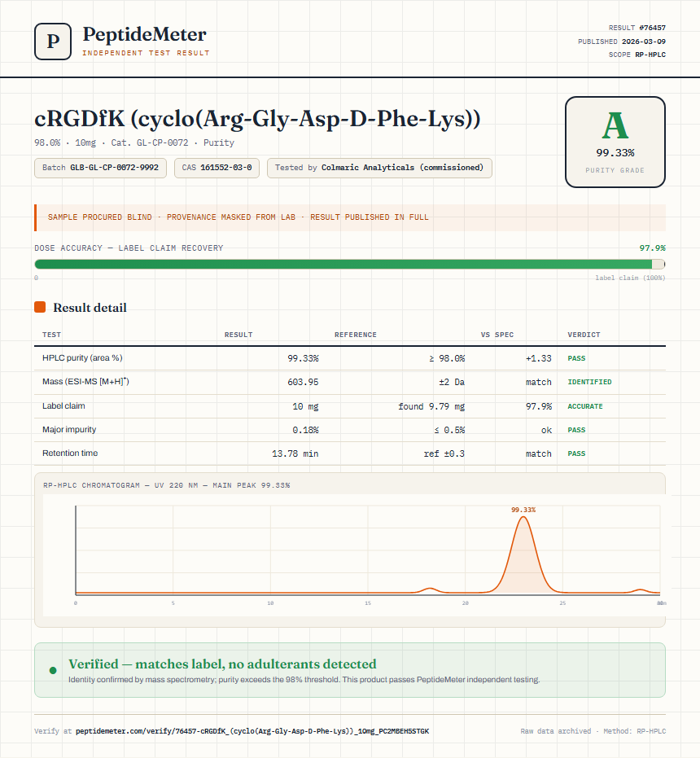Click the IDENTIFIED verdict
700x758 pixels.
(x=589, y=382)
